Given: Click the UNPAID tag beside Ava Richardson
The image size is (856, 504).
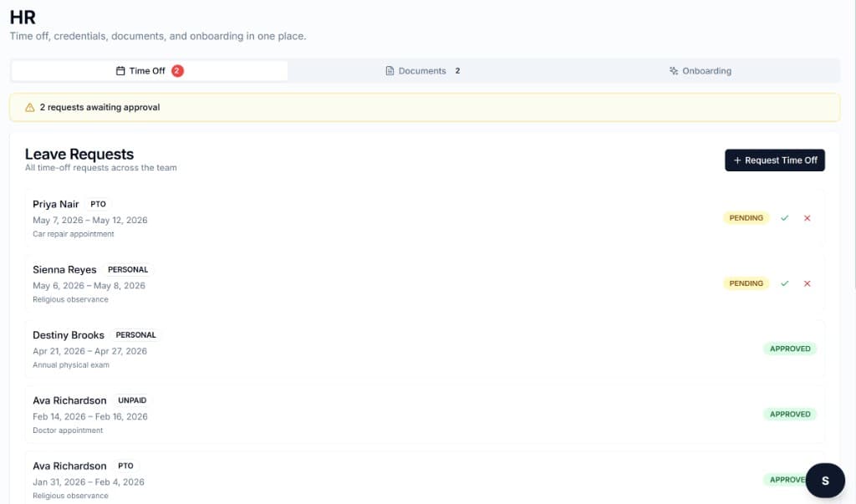Looking at the screenshot, I should pos(132,400).
